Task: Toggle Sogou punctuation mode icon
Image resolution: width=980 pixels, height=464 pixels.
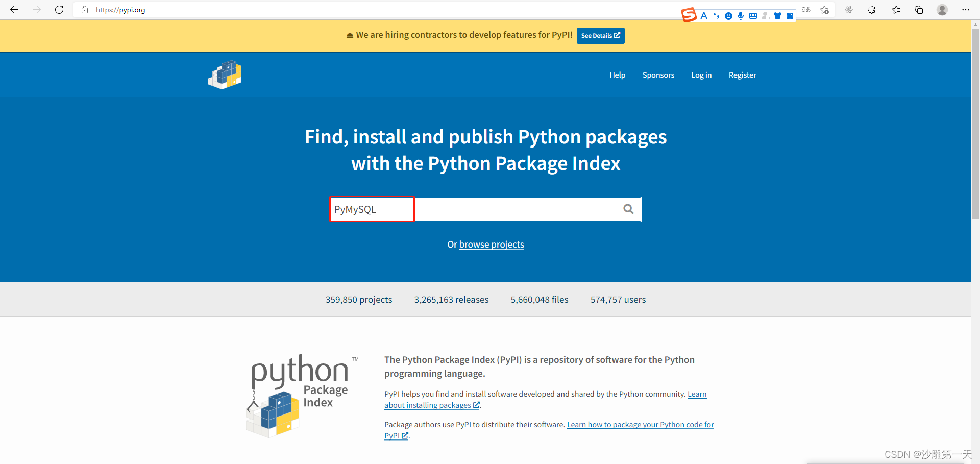Action: click(716, 16)
